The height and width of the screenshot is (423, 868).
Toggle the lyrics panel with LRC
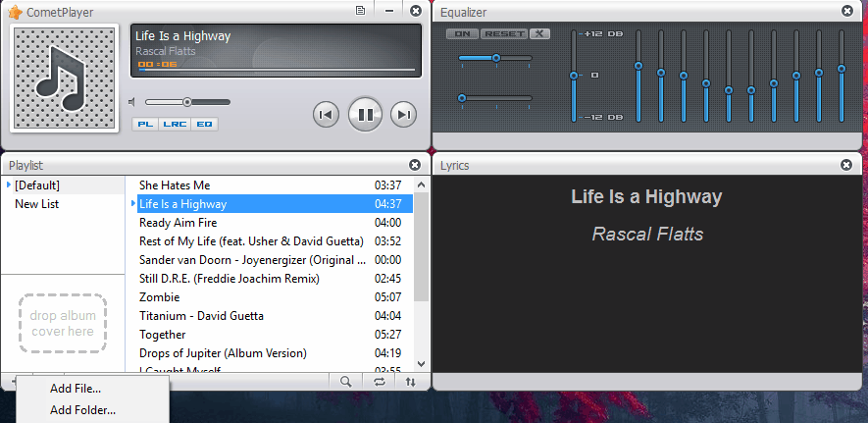click(x=175, y=124)
